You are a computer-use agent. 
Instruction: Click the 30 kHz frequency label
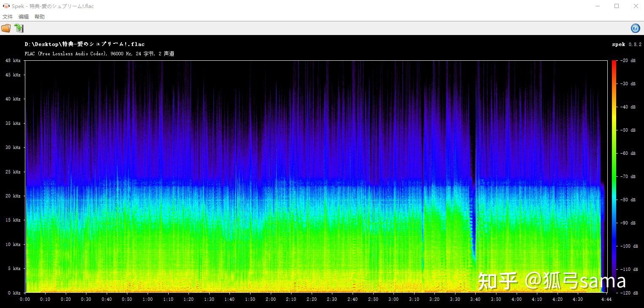click(13, 148)
